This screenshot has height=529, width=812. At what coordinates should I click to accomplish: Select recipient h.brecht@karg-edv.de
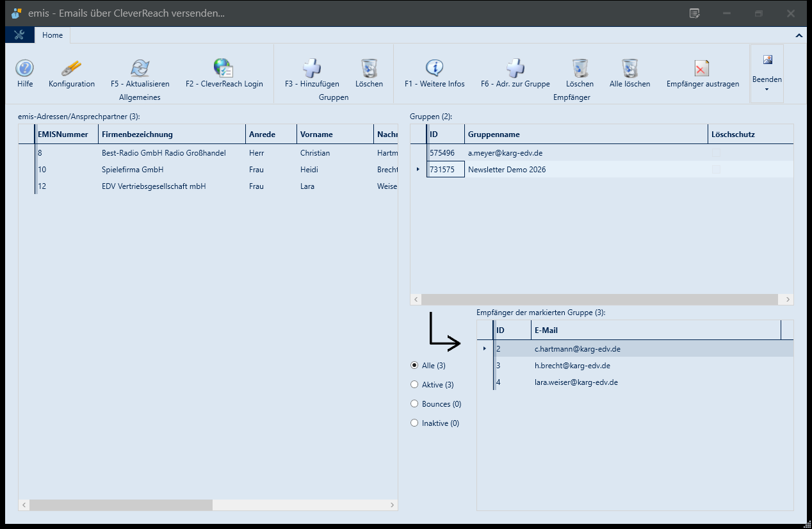point(635,366)
